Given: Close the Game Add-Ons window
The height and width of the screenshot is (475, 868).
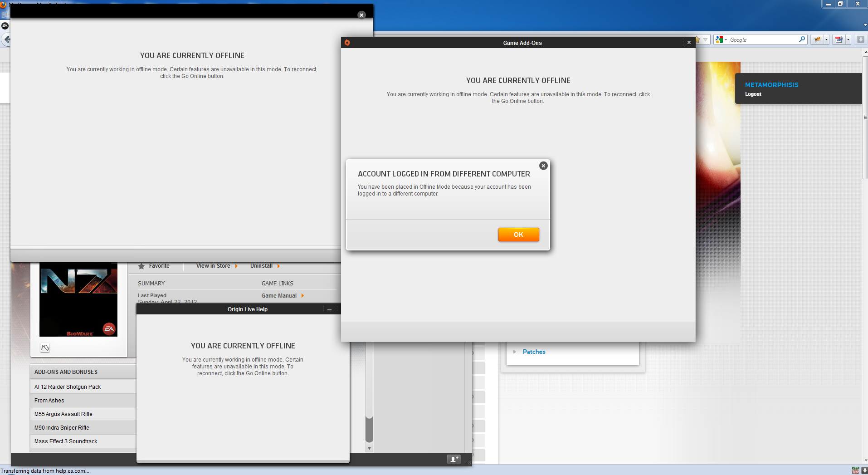Looking at the screenshot, I should click(x=689, y=43).
